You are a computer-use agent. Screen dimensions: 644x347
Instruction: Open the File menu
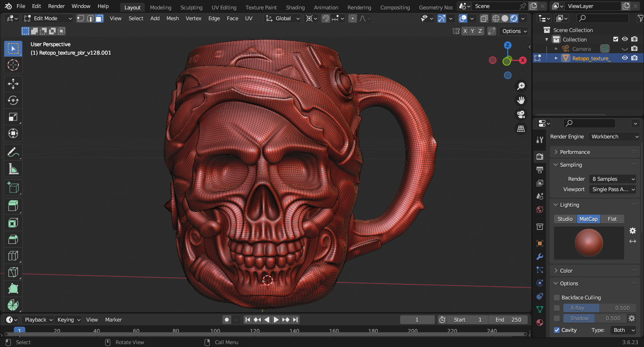tap(21, 6)
